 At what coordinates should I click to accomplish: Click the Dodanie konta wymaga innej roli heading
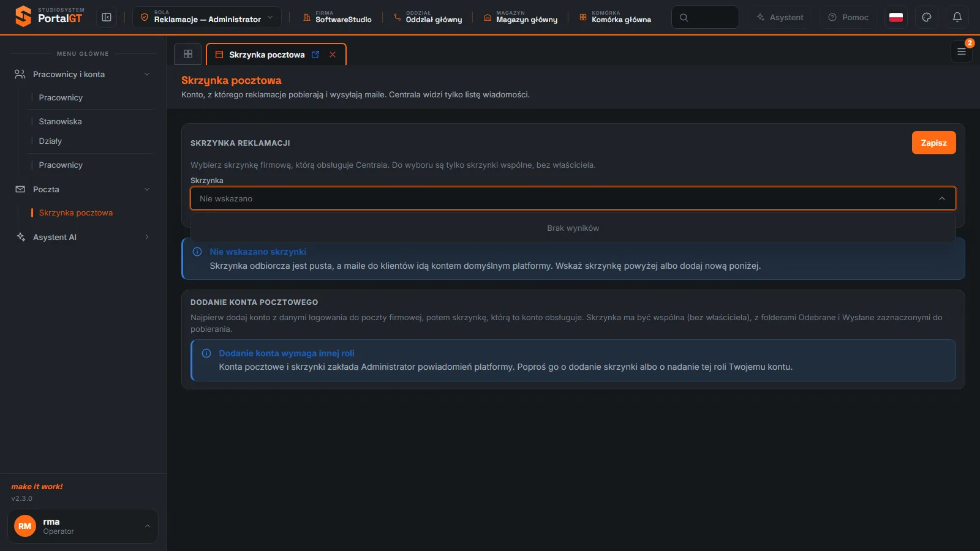tap(287, 353)
